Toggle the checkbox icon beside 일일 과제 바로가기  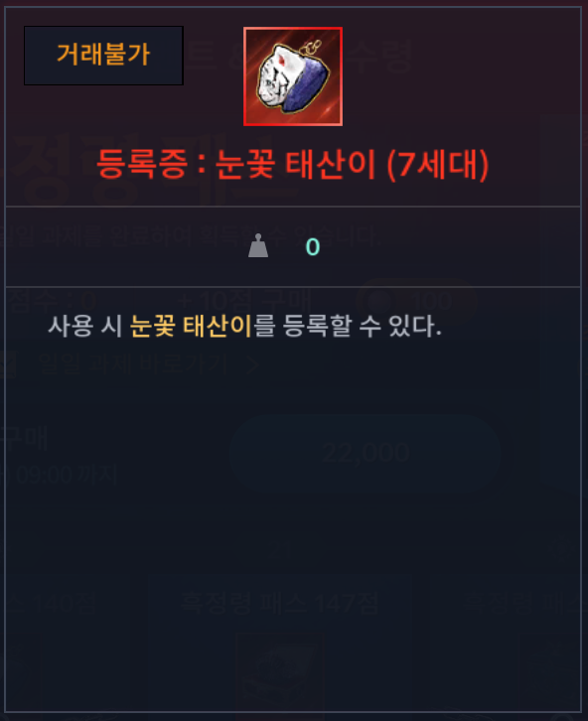point(9,364)
